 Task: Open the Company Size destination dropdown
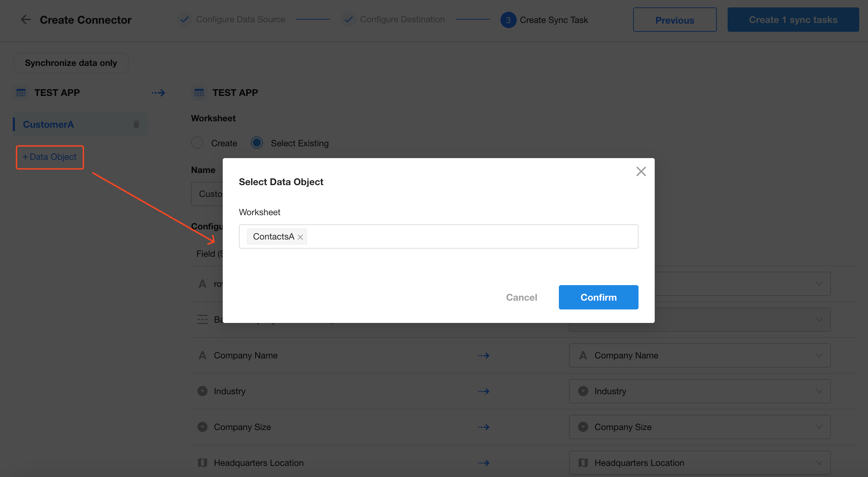(x=699, y=427)
